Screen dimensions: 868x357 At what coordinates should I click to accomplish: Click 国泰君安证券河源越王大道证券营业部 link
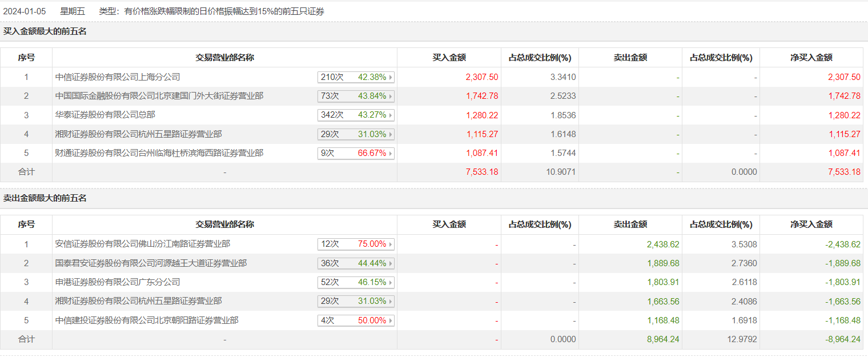tap(151, 263)
